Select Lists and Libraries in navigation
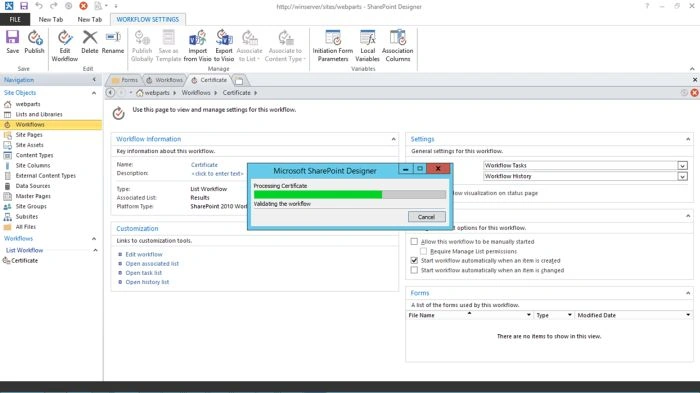 pyautogui.click(x=39, y=114)
